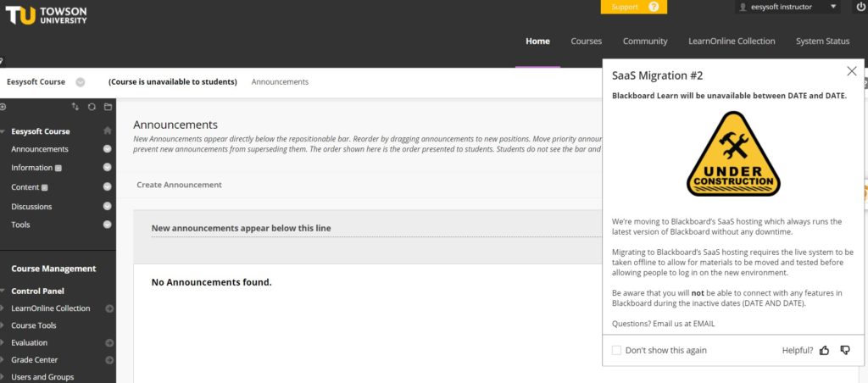
Task: Open Announcements in course menu
Action: coord(40,149)
